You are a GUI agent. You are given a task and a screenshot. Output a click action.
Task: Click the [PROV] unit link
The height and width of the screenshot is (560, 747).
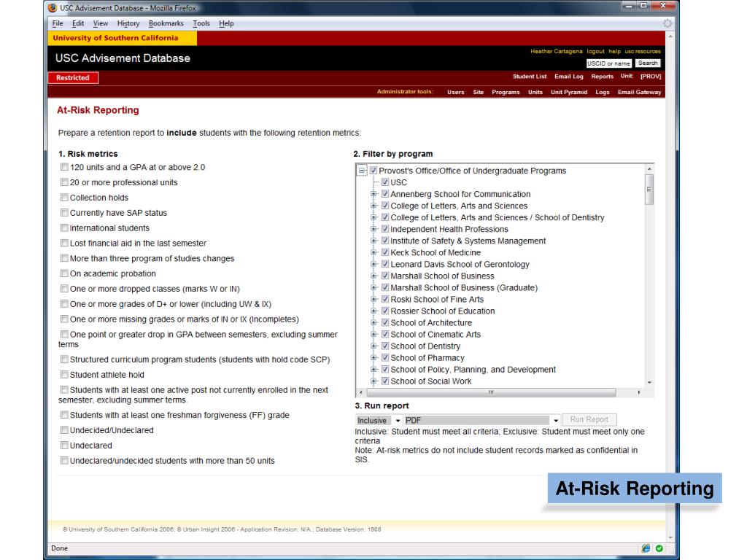tap(651, 76)
